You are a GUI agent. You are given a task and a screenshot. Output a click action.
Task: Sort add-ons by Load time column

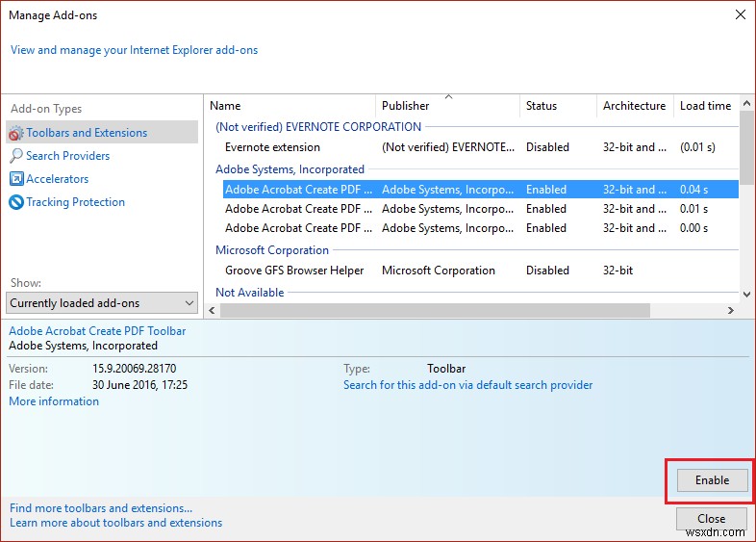tap(705, 106)
